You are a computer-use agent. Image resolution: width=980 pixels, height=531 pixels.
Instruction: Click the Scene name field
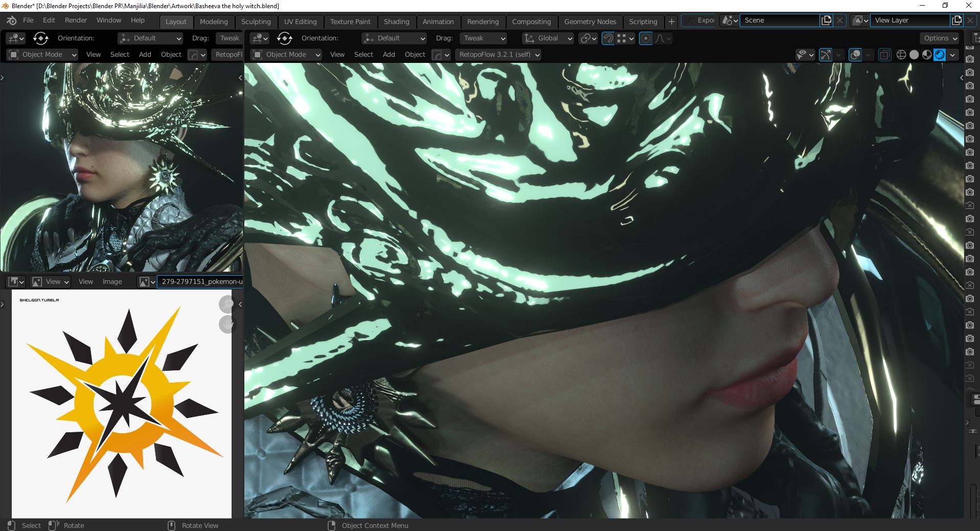click(780, 20)
